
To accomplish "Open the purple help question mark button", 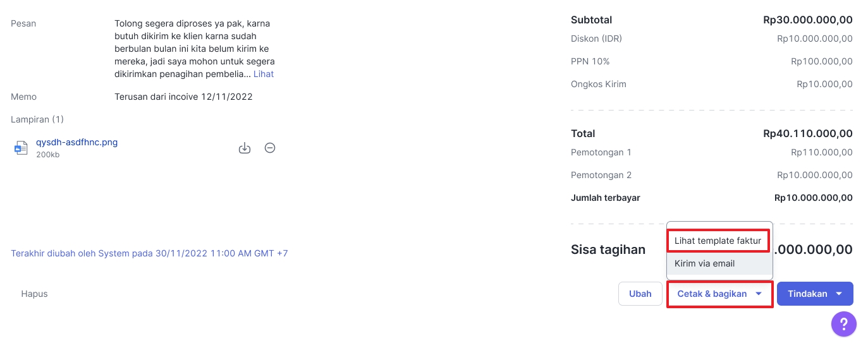I will 843,324.
